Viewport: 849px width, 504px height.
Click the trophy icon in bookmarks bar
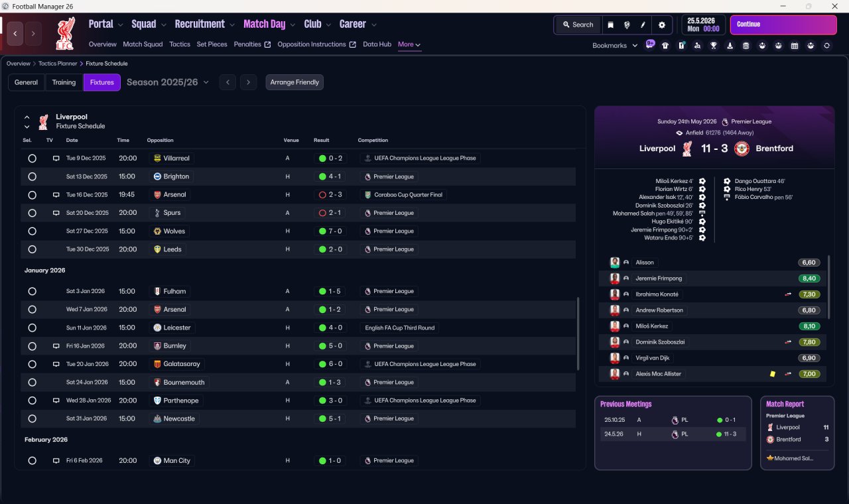coord(714,46)
